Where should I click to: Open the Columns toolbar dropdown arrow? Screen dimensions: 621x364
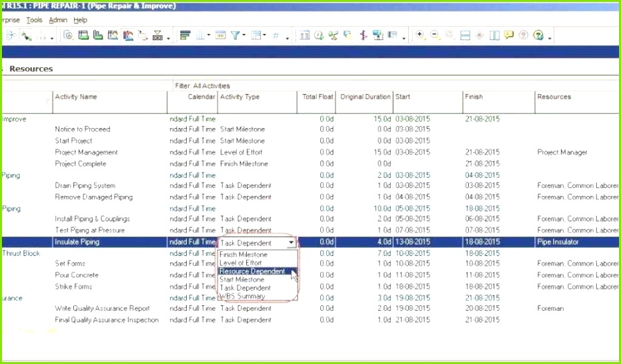coord(209,35)
